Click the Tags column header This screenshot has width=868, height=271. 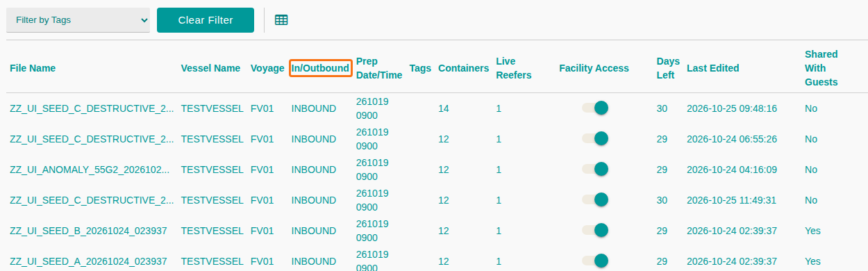click(420, 68)
